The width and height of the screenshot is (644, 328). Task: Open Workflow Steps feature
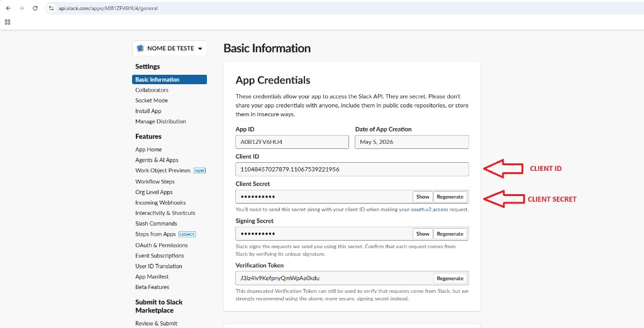(155, 182)
